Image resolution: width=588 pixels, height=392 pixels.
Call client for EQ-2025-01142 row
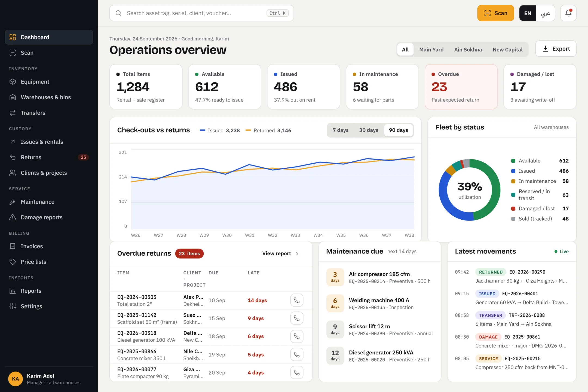(297, 318)
